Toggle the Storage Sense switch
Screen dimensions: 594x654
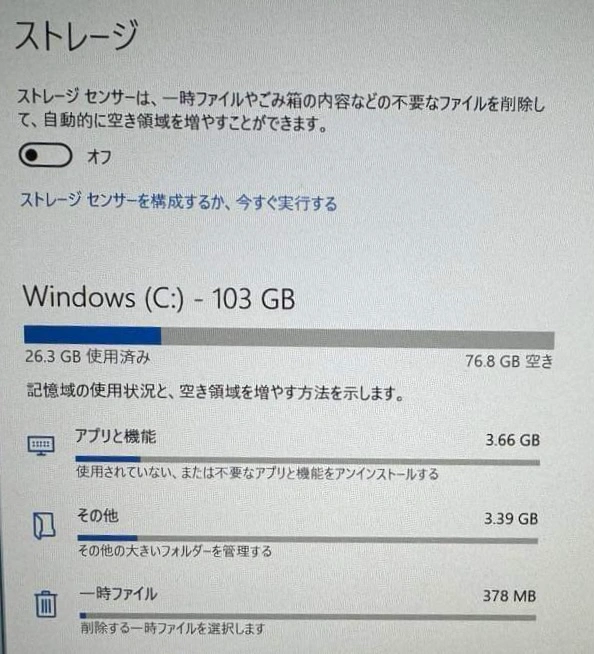pyautogui.click(x=45, y=155)
